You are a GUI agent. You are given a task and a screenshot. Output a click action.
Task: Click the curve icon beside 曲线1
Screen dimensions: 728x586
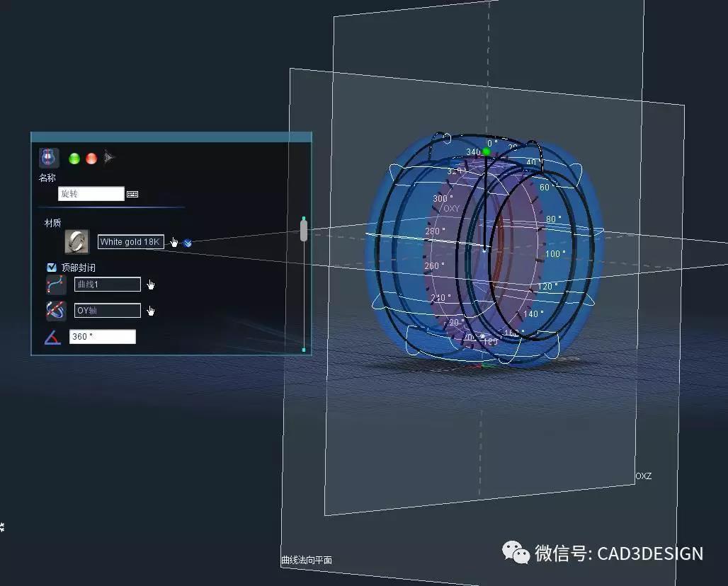click(56, 285)
